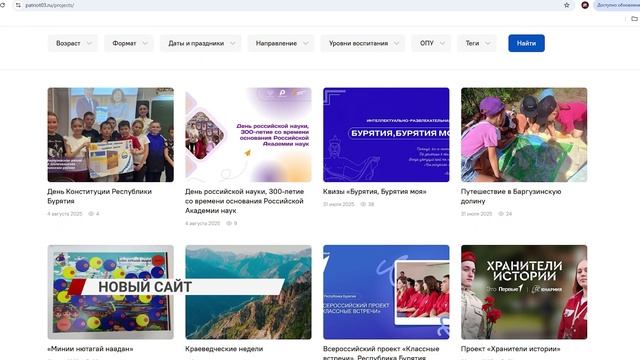Click the browser address bar URL

(50, 5)
